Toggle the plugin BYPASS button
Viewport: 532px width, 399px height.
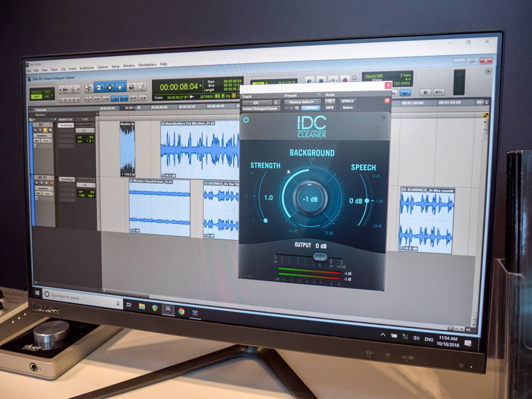pyautogui.click(x=348, y=101)
